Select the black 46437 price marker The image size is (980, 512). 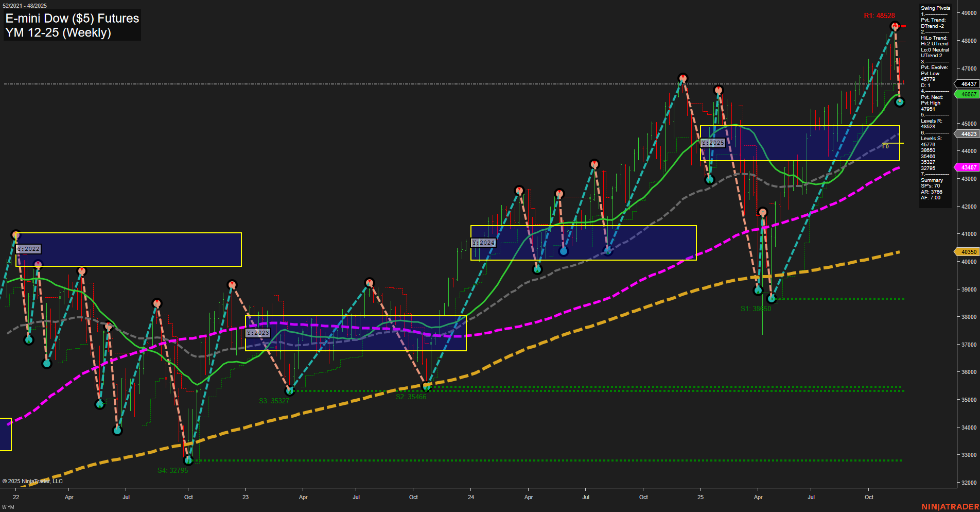(x=967, y=84)
